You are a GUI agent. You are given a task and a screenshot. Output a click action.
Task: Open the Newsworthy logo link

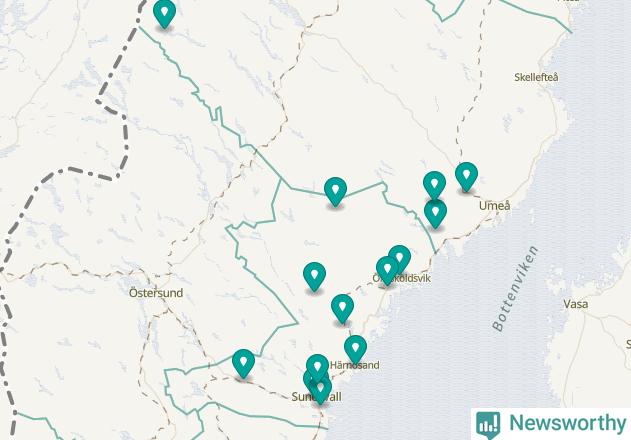[551, 424]
